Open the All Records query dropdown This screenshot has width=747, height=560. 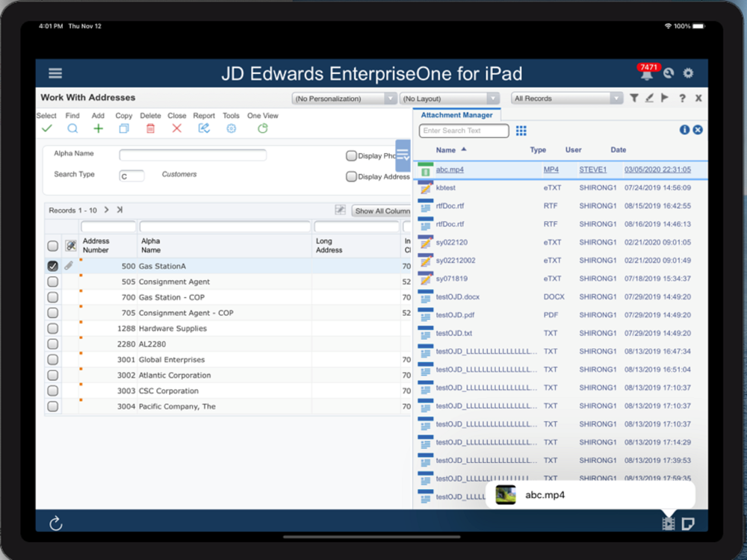click(x=567, y=99)
